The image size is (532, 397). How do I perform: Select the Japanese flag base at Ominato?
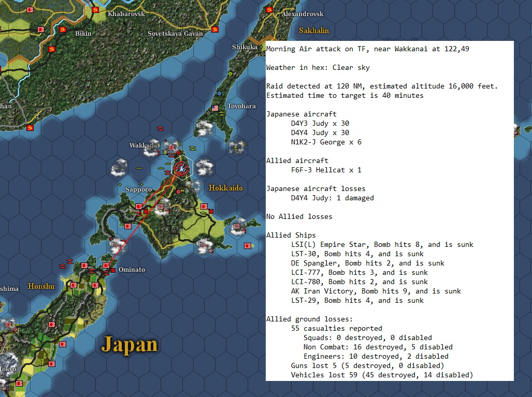click(x=106, y=266)
